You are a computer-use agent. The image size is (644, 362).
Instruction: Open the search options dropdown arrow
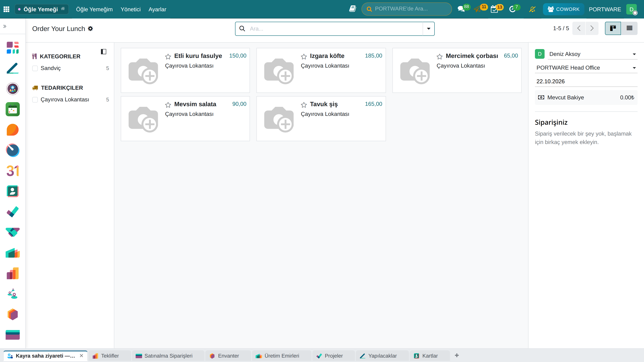click(428, 29)
